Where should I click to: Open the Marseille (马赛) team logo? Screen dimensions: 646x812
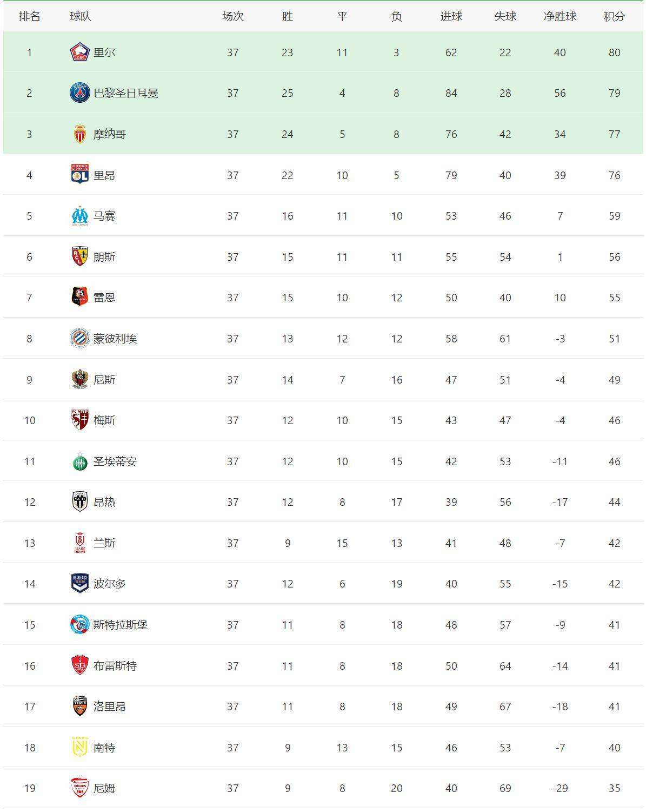[80, 216]
